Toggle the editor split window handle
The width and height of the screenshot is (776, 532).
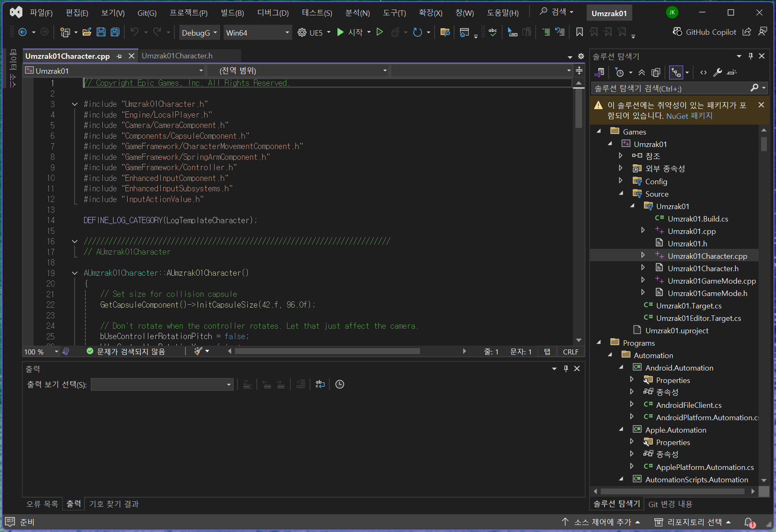coord(579,70)
